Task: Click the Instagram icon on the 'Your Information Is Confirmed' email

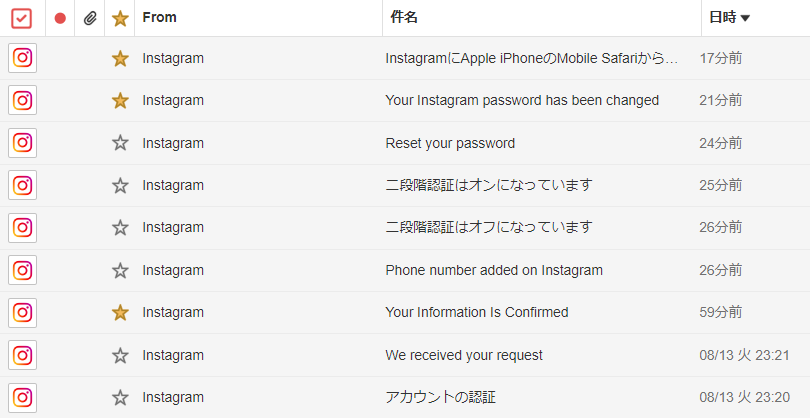Action: tap(23, 312)
